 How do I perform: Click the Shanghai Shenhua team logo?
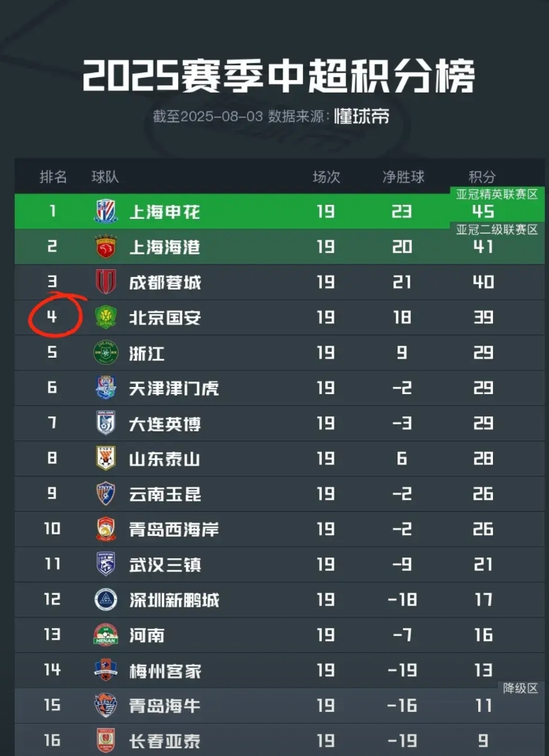click(x=106, y=212)
